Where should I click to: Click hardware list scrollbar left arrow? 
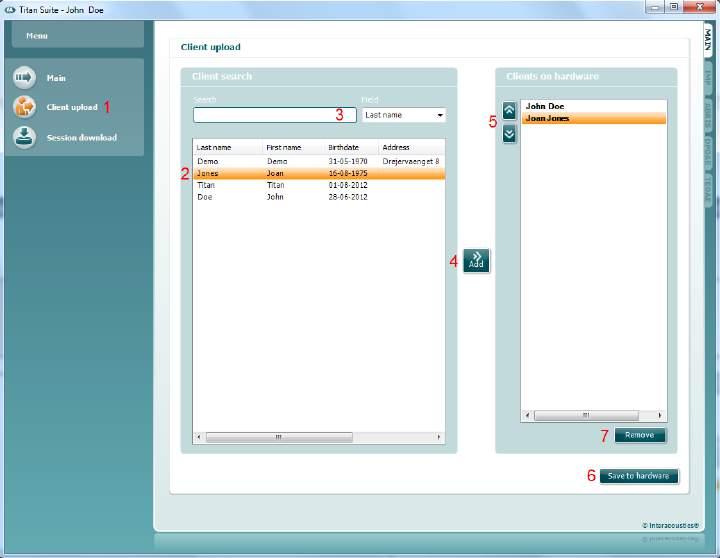(x=527, y=415)
